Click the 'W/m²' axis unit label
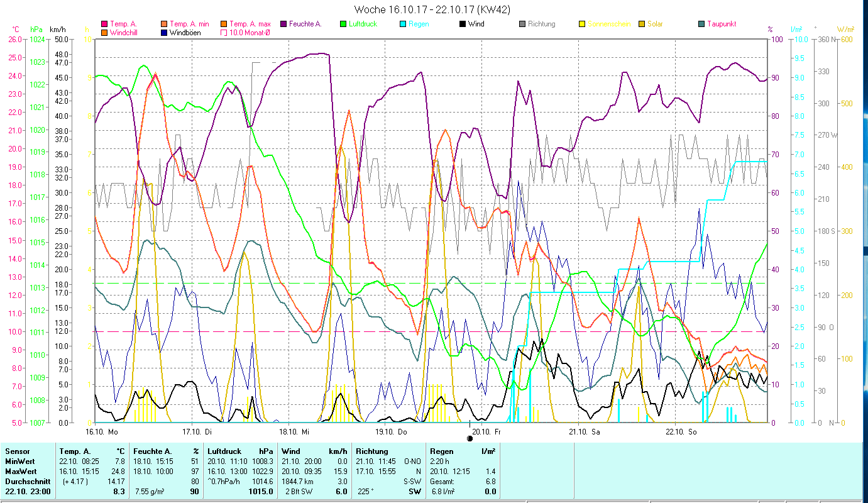The width and height of the screenshot is (868, 503). click(x=845, y=30)
